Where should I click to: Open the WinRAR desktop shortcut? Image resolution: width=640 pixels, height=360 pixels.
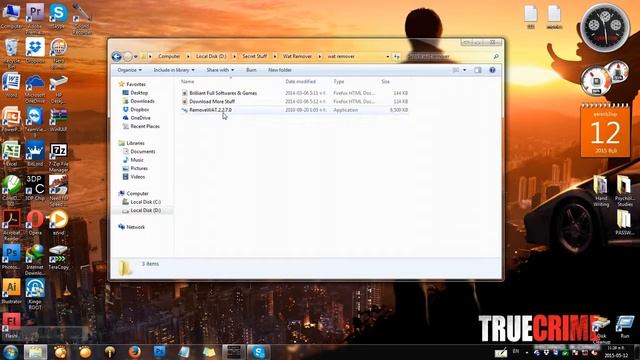(x=58, y=119)
